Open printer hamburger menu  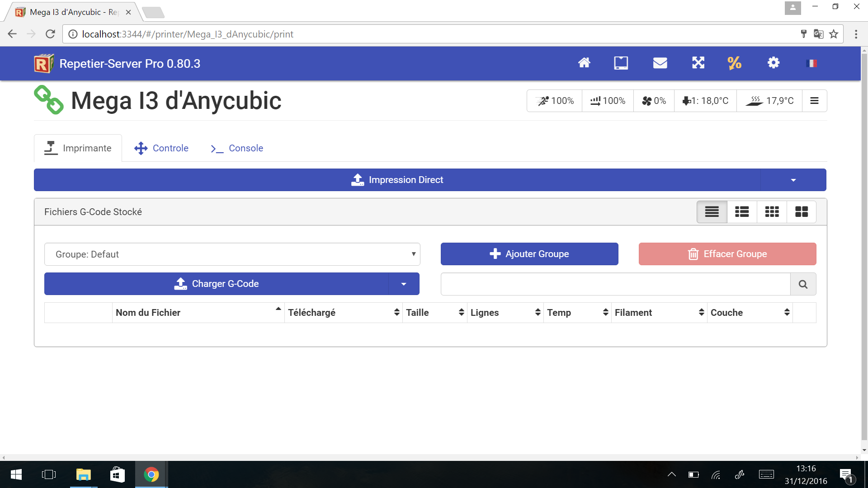coord(814,101)
